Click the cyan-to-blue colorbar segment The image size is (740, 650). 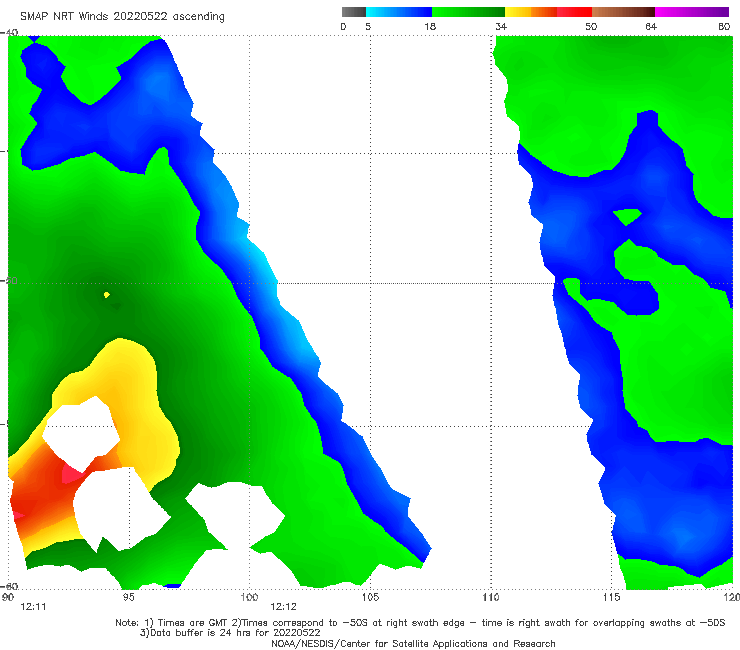pyautogui.click(x=399, y=12)
